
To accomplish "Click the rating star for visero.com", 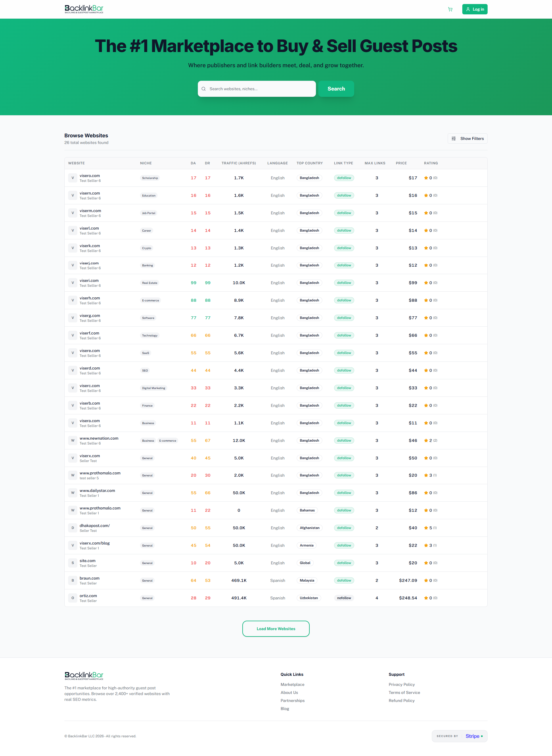I will coord(426,178).
